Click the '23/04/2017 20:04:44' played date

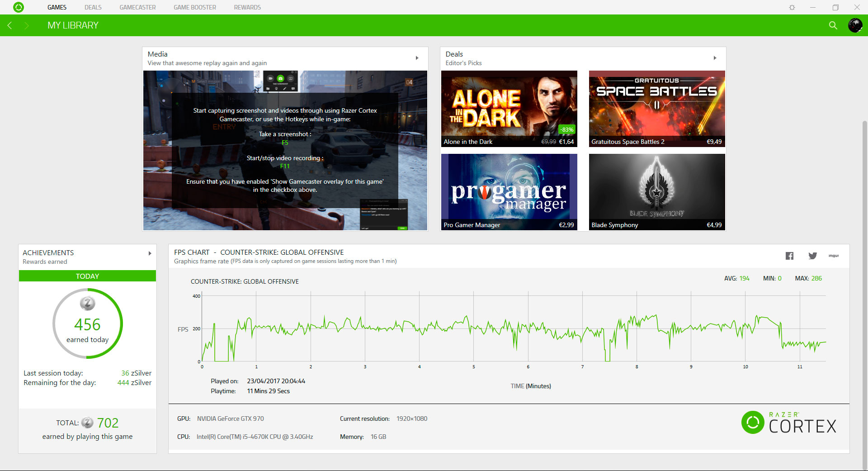pos(276,381)
